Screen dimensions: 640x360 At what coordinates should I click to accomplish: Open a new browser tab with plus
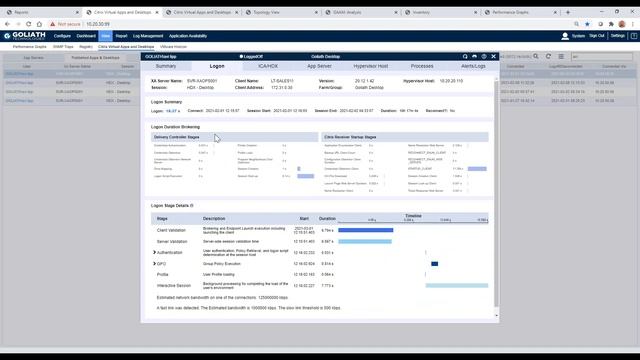[568, 12]
